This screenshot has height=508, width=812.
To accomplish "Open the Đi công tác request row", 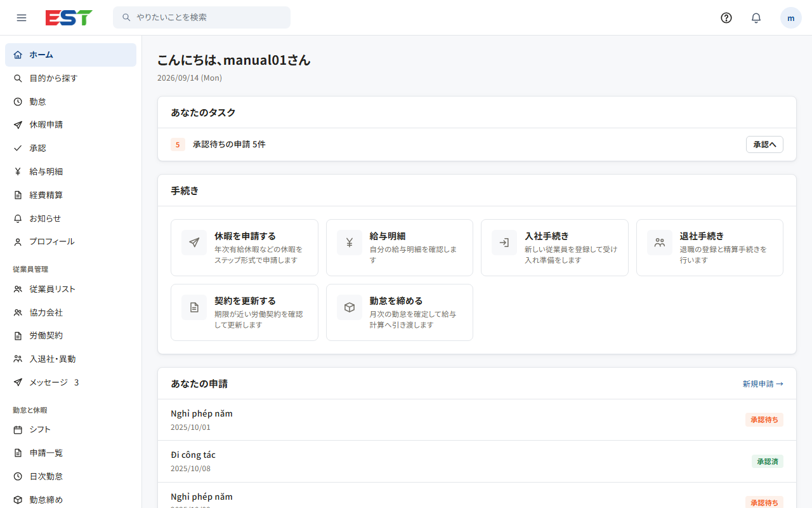I will (477, 462).
